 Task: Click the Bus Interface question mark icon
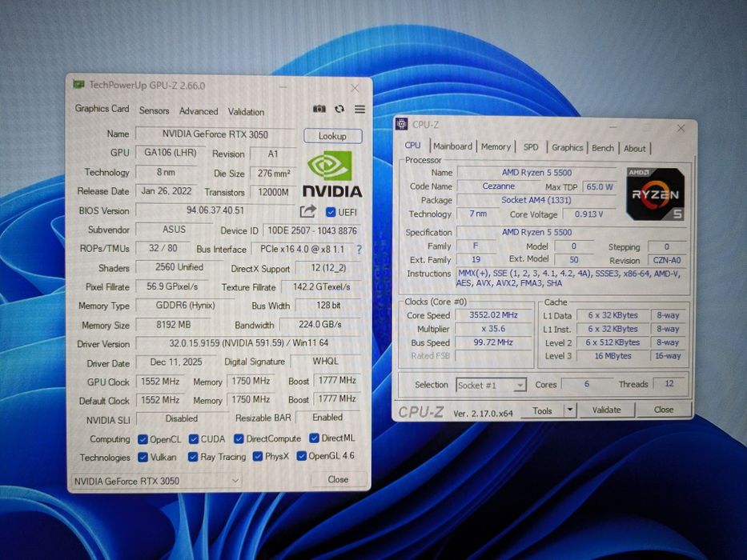(359, 249)
